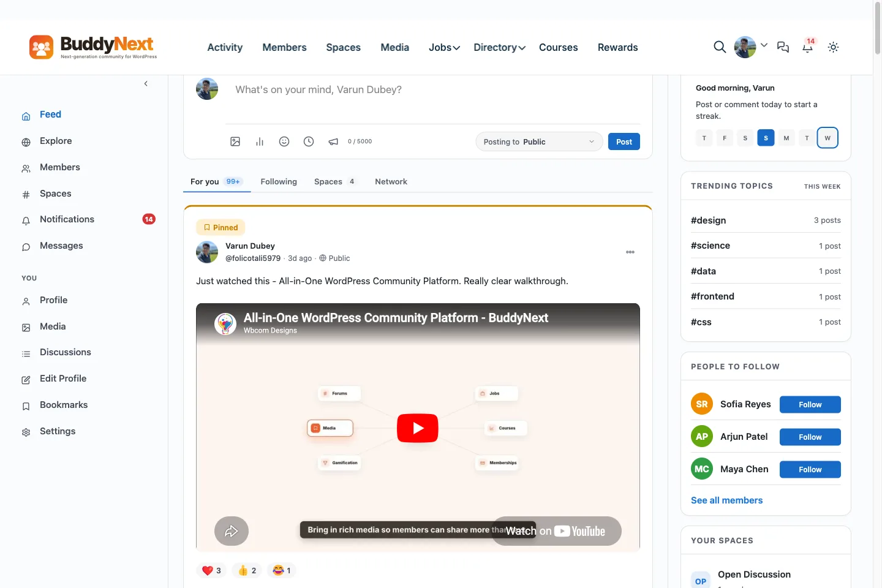Toggle the thumbs up reaction with 2
Screen dimensions: 882x588
247,570
